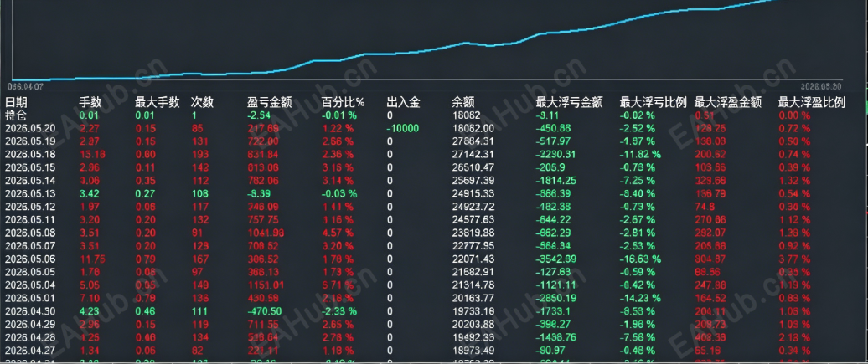This screenshot has width=868, height=364.
Task: Select the 2026.04.30 date cell
Action: (28, 310)
